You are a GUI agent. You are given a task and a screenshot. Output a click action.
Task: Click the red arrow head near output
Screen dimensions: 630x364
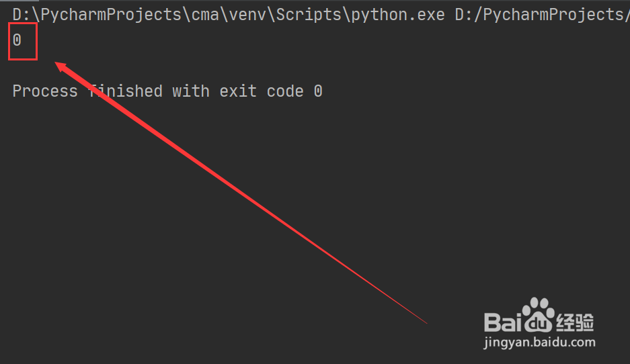pyautogui.click(x=63, y=68)
